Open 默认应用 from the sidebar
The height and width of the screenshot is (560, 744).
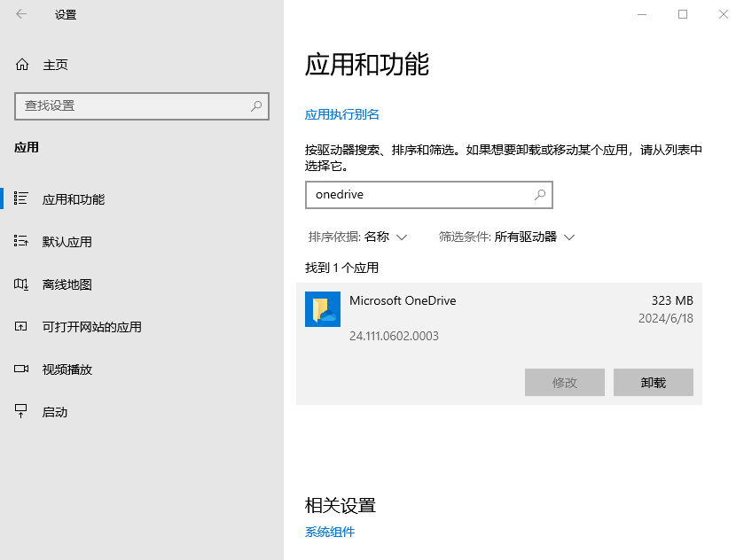pos(21,241)
